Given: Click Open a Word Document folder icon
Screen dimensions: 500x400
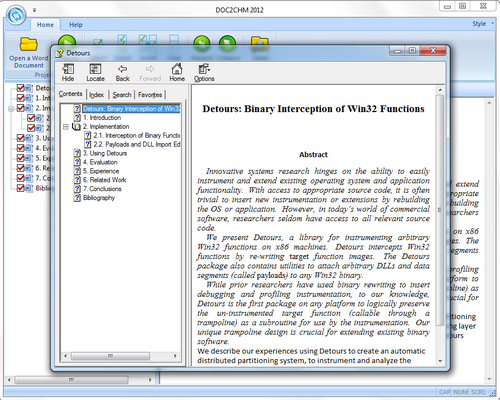Looking at the screenshot, I should click(x=29, y=44).
